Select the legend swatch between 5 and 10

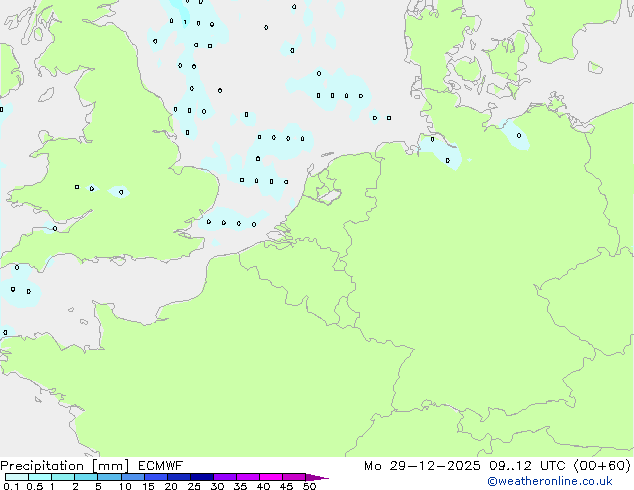coord(109,477)
